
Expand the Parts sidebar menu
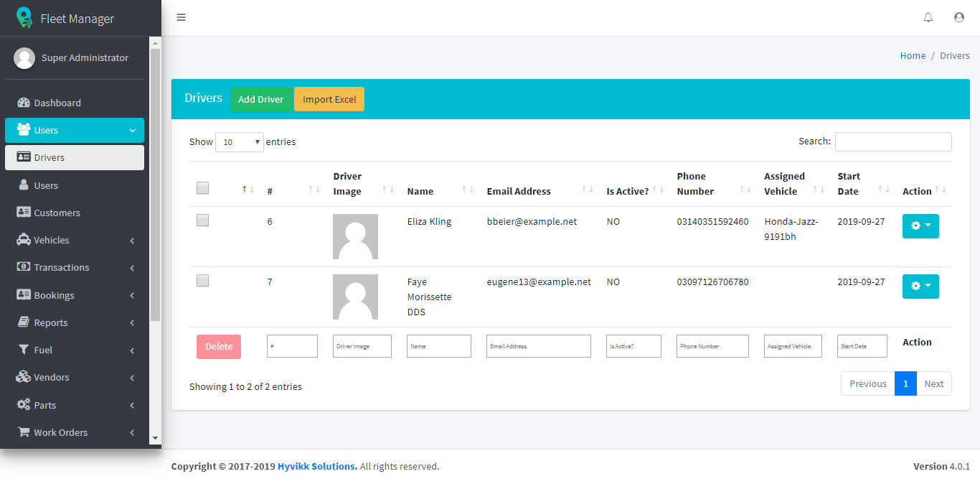pos(132,406)
